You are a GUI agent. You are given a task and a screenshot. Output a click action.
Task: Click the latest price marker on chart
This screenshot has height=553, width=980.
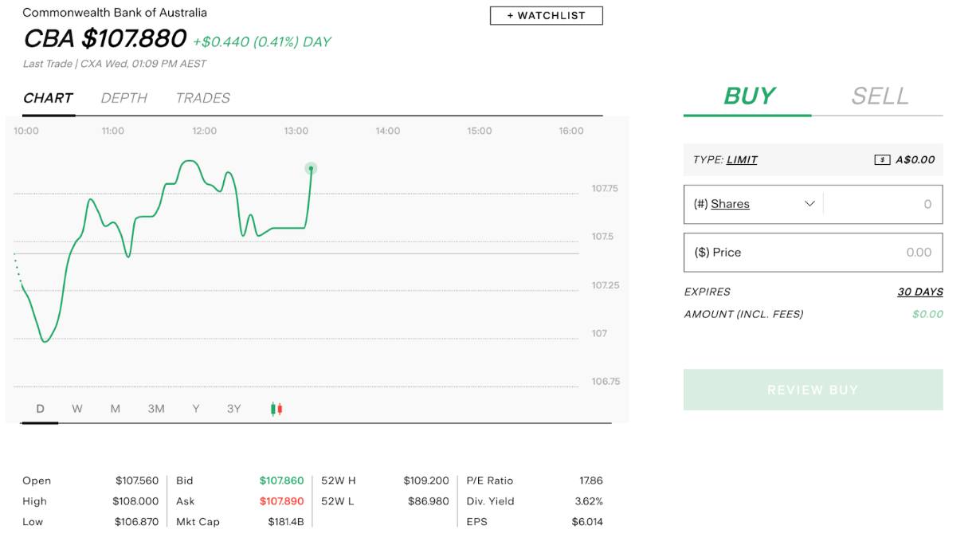click(311, 168)
